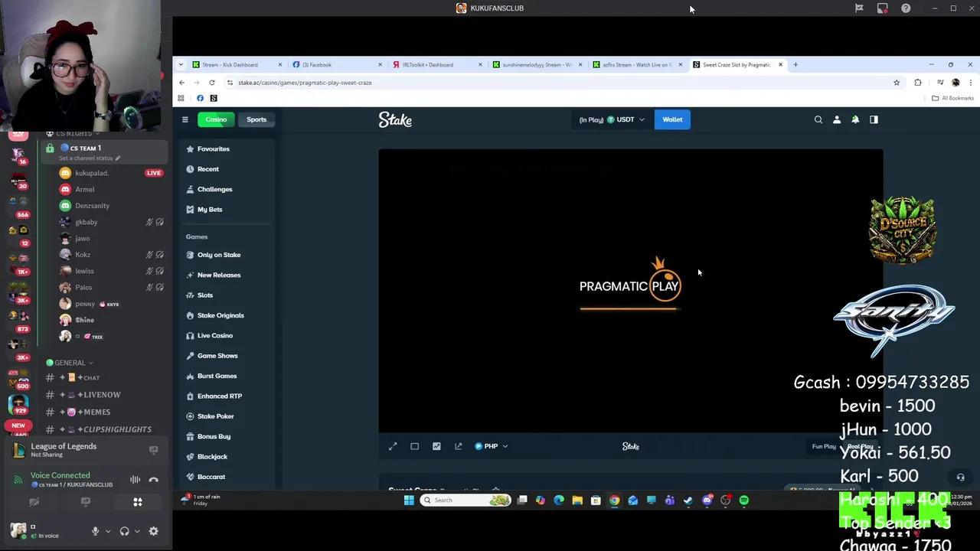980x551 pixels.
Task: Click the Stake address bar URL
Action: coord(305,83)
